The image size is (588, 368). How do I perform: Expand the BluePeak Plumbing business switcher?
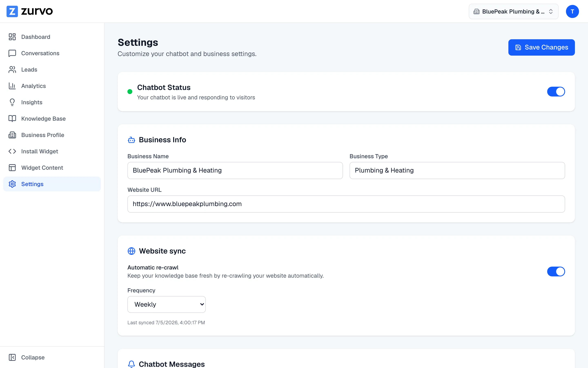[x=513, y=11]
